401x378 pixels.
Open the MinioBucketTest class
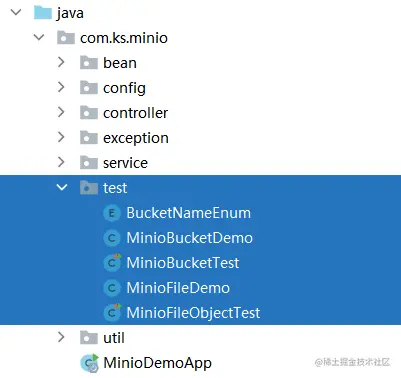183,263
